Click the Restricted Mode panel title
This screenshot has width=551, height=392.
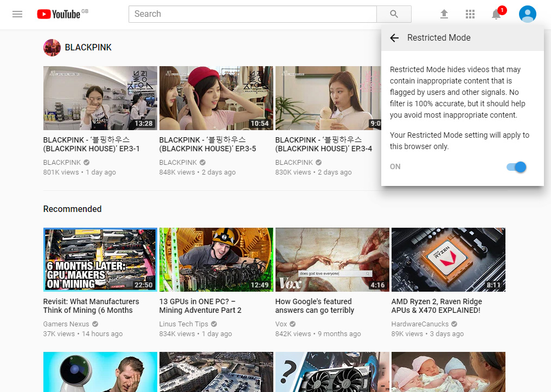439,38
